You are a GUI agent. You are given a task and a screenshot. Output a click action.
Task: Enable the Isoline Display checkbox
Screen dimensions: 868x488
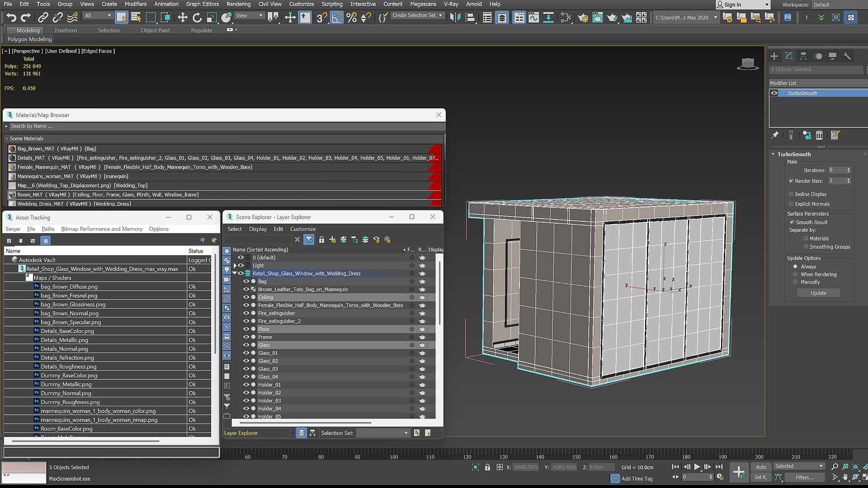(x=791, y=194)
